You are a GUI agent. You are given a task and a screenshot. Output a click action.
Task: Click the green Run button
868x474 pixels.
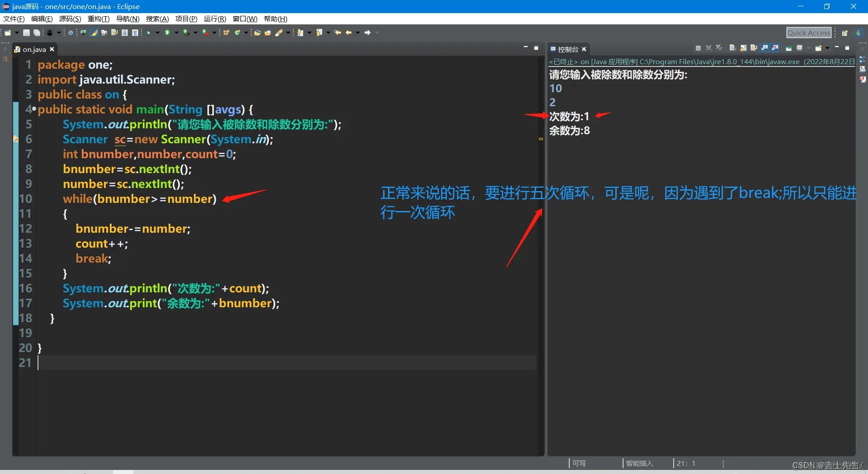click(167, 33)
